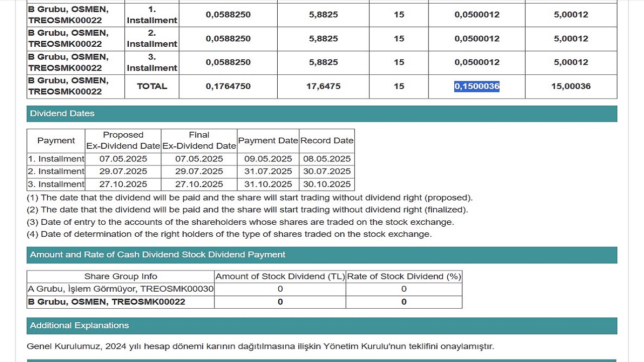This screenshot has height=362, width=644.
Task: Click footnote (1) about proposed date
Action: [x=250, y=198]
